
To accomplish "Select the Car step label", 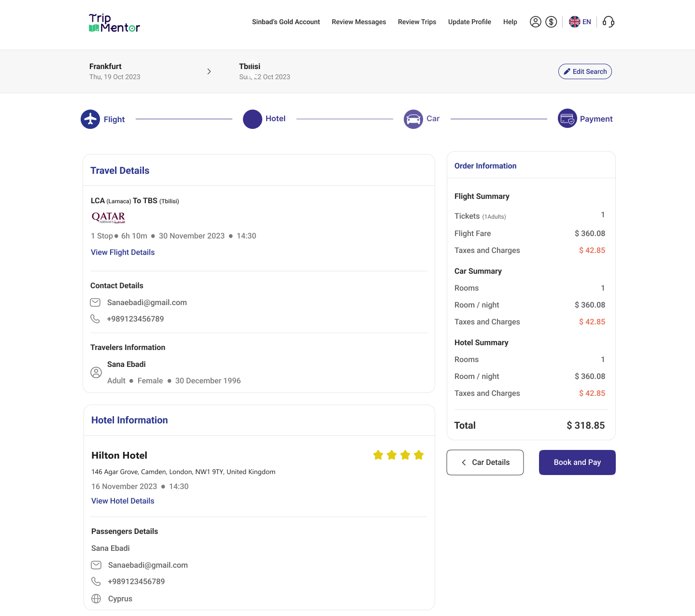I will pyautogui.click(x=433, y=118).
